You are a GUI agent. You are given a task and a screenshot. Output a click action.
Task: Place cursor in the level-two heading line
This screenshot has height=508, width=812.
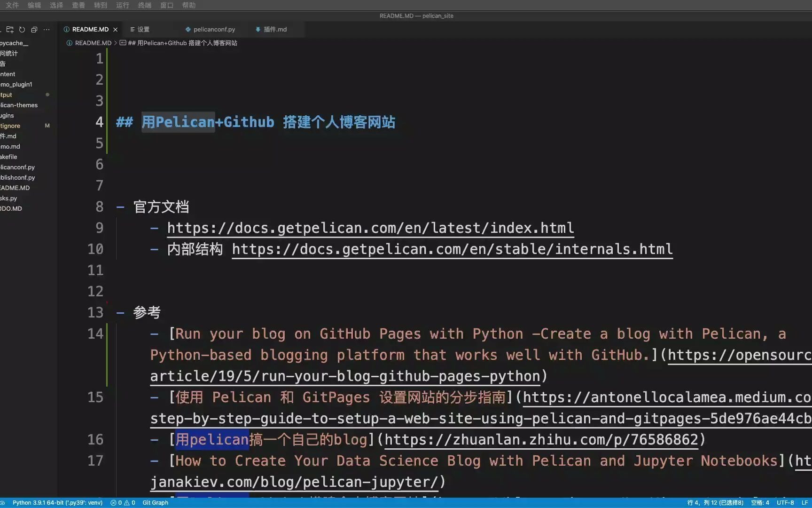tap(256, 122)
